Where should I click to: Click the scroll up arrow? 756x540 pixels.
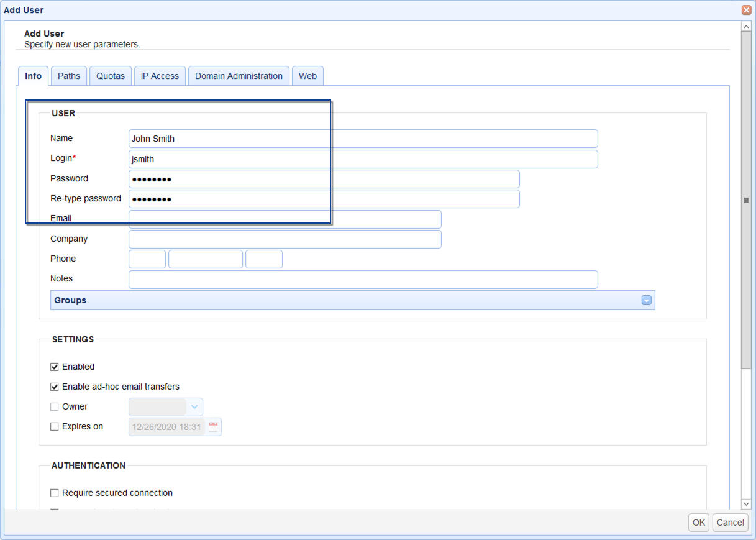pos(746,27)
